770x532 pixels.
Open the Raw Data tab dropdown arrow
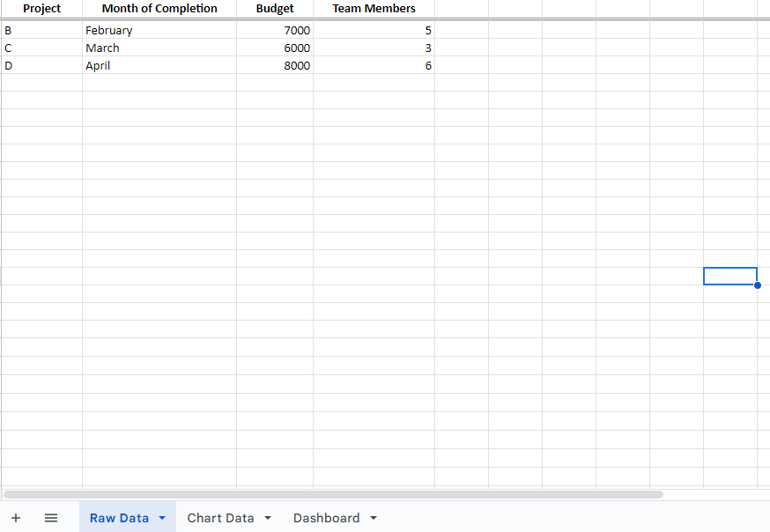pos(162,518)
